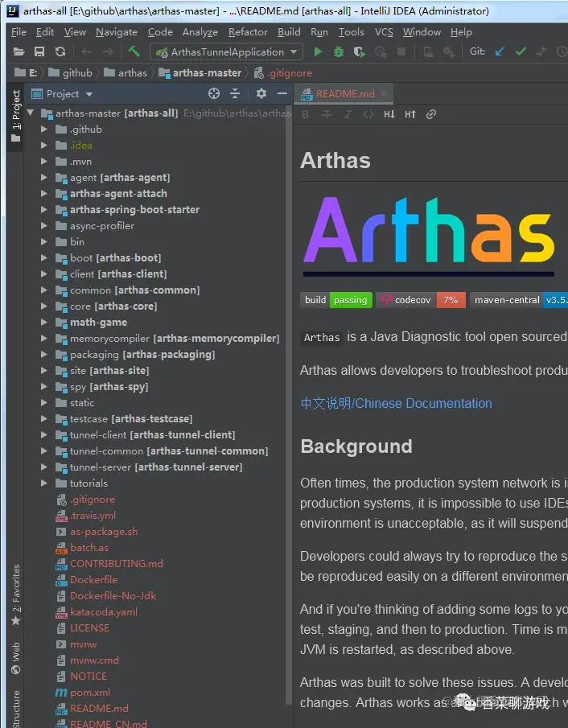Collapse all with the Project panel icon
The width and height of the screenshot is (568, 728).
tap(235, 94)
